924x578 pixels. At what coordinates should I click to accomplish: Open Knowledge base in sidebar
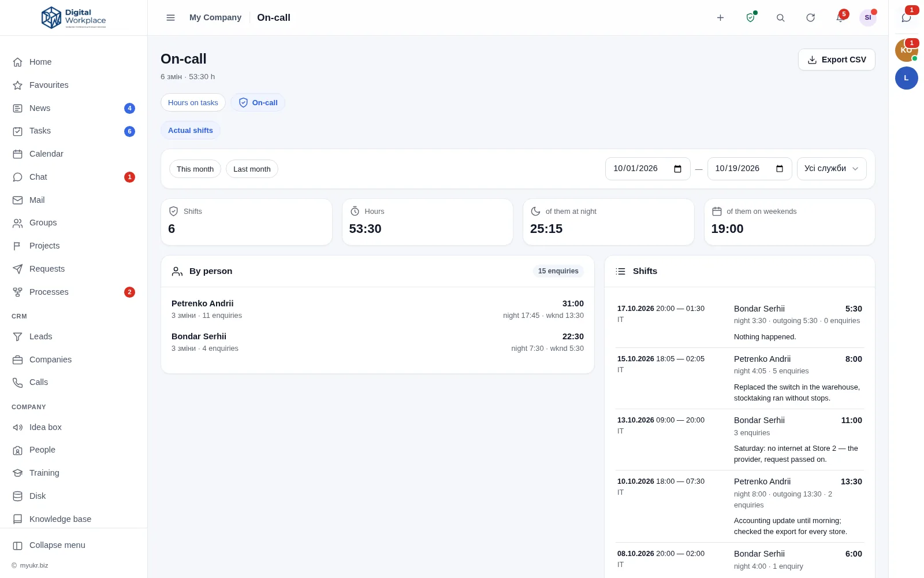click(x=74, y=519)
